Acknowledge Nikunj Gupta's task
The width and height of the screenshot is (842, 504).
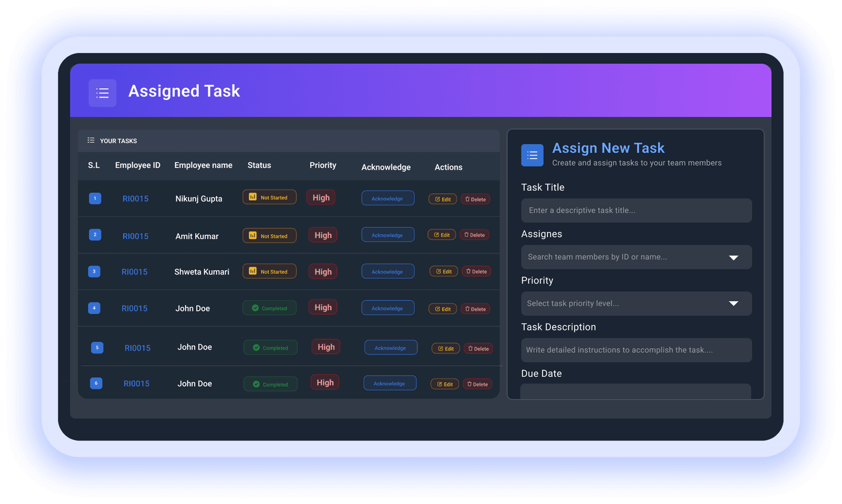[x=388, y=198]
